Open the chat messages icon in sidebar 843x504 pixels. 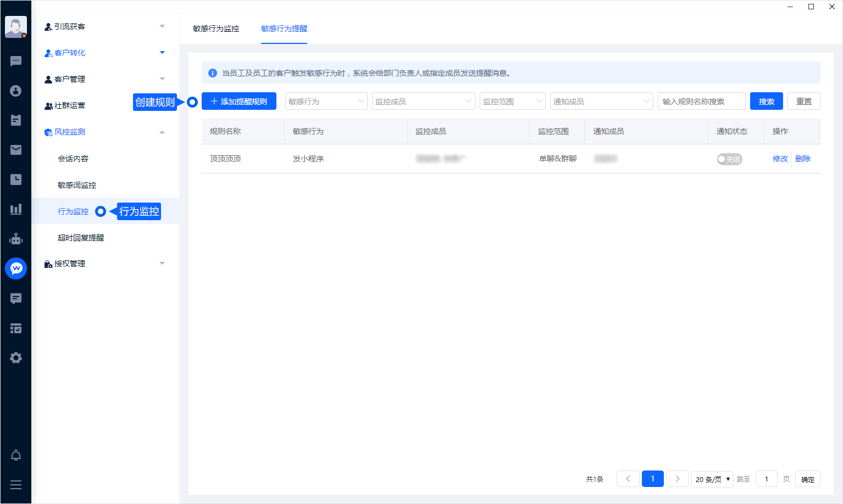coord(16,61)
